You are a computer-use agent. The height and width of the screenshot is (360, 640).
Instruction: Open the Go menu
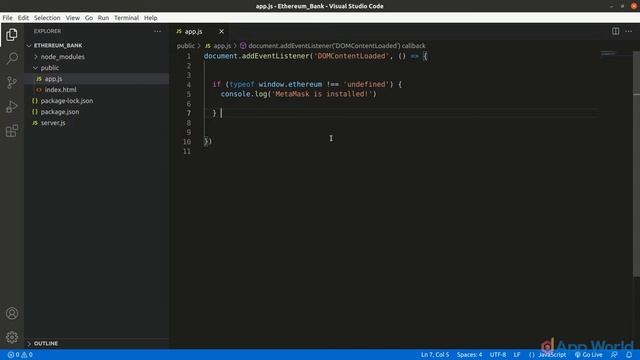pyautogui.click(x=89, y=18)
